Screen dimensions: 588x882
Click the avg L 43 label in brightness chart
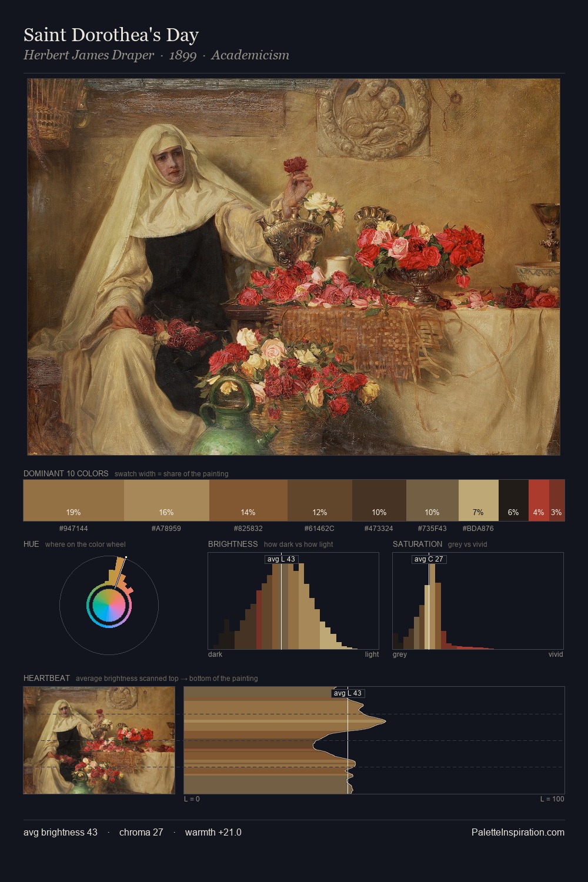[281, 559]
